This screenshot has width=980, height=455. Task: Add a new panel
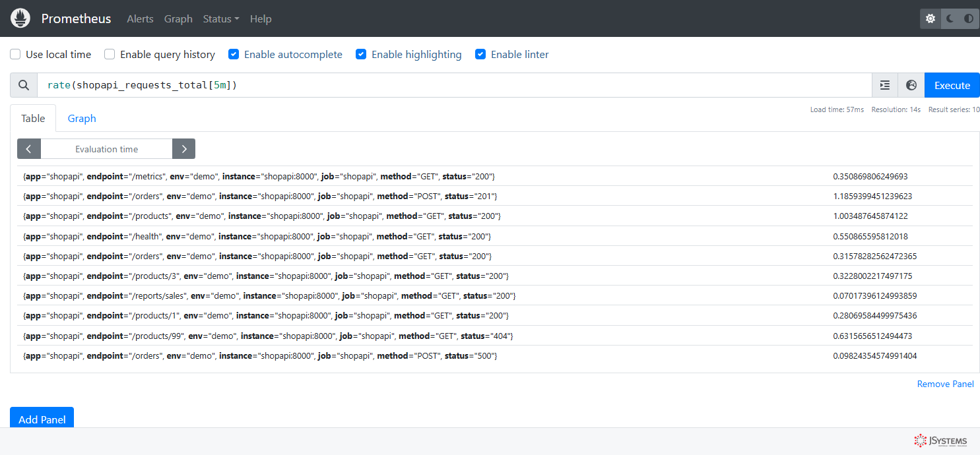coord(42,419)
